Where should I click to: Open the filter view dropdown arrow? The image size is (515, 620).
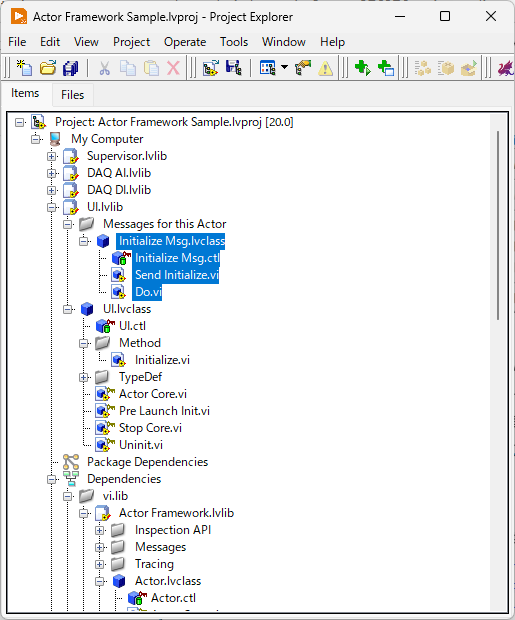pos(284,67)
